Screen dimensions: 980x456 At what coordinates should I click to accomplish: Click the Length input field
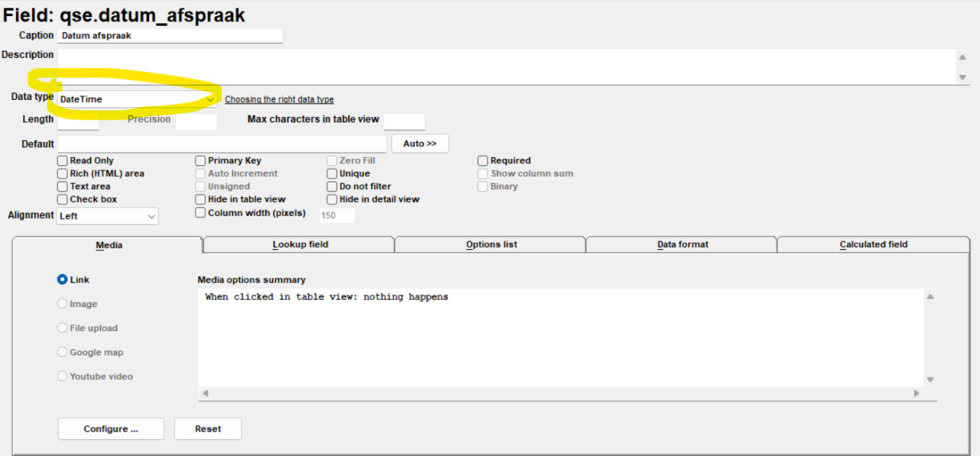pyautogui.click(x=78, y=120)
